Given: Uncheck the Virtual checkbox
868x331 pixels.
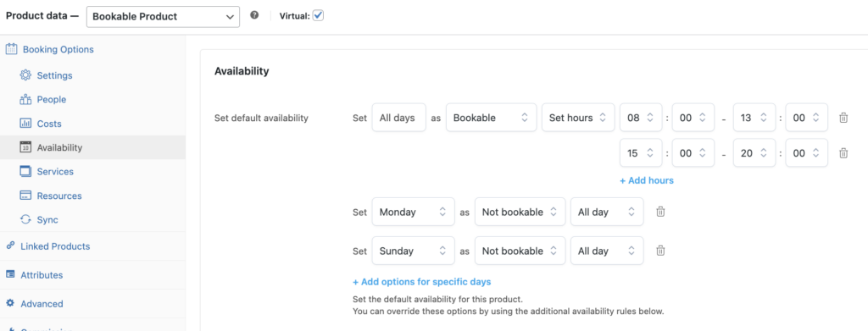Looking at the screenshot, I should (x=318, y=15).
